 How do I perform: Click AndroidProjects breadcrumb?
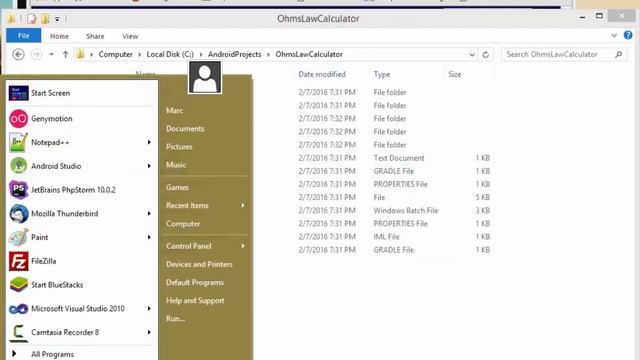click(x=234, y=54)
